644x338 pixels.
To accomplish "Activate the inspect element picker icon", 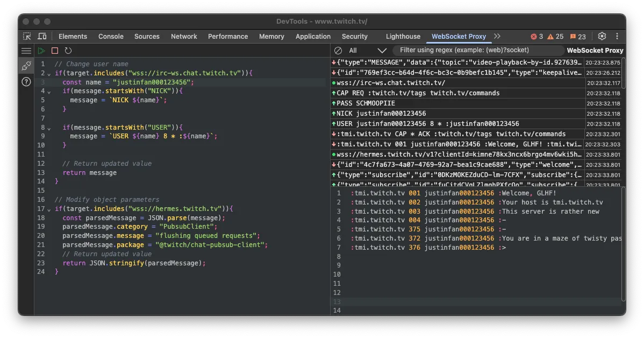I will pos(27,36).
